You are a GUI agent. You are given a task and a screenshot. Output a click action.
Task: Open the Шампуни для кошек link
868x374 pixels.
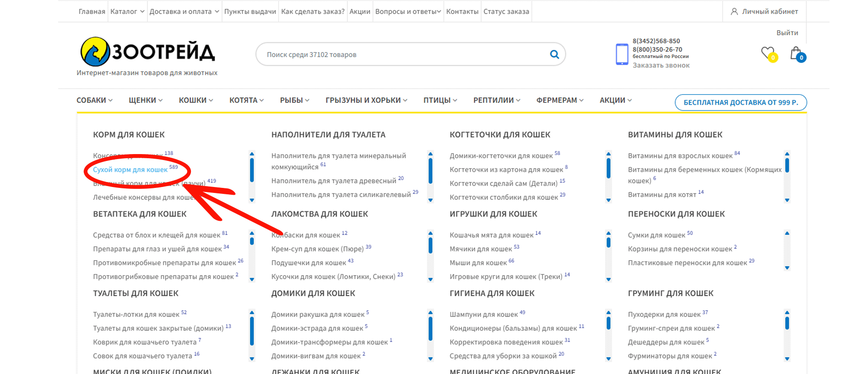[x=483, y=315]
